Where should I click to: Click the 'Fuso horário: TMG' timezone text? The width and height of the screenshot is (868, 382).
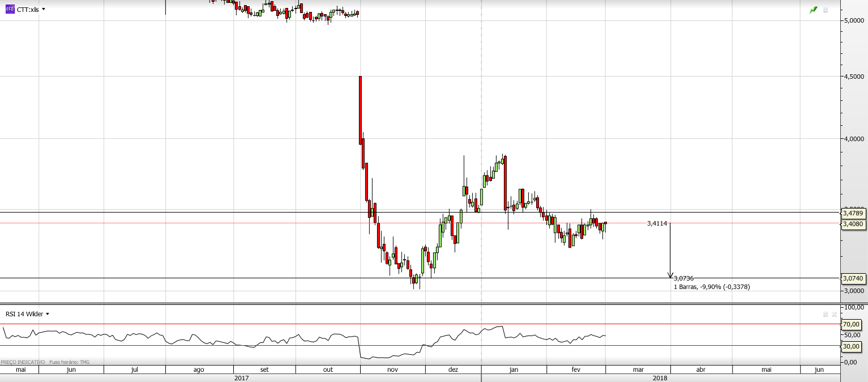tap(69, 362)
